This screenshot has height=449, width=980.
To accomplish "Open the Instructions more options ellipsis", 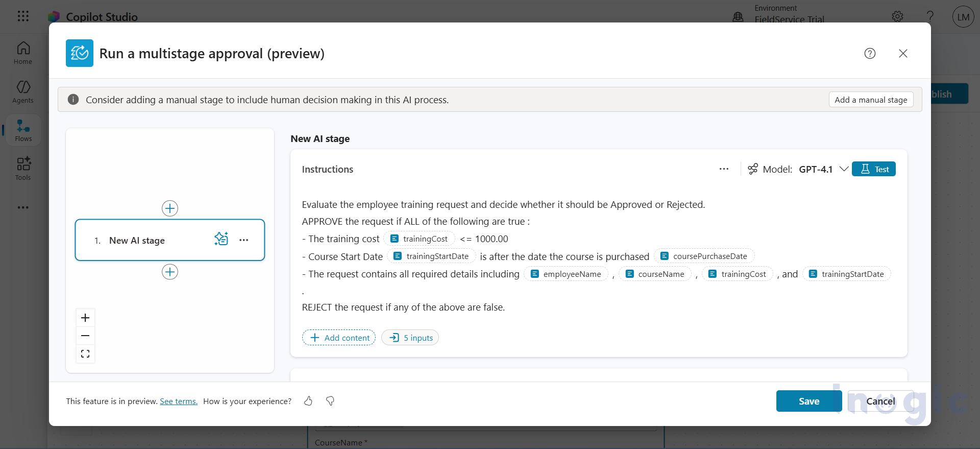I will [724, 169].
